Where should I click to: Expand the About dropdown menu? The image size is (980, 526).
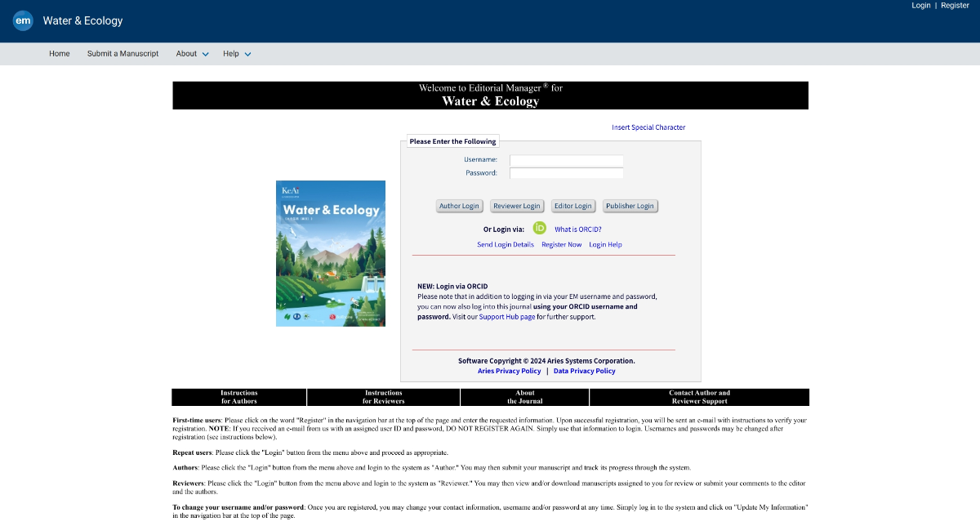click(192, 54)
